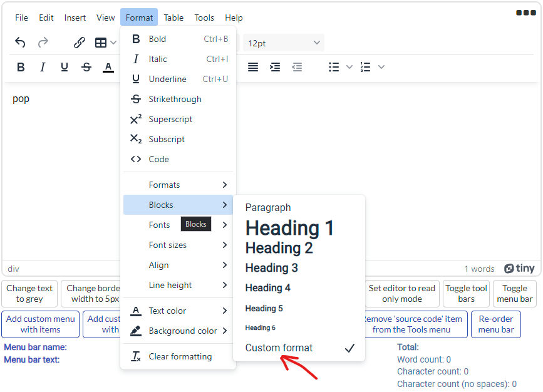Apply Heading 6 block format
The height and width of the screenshot is (392, 543).
click(299, 328)
